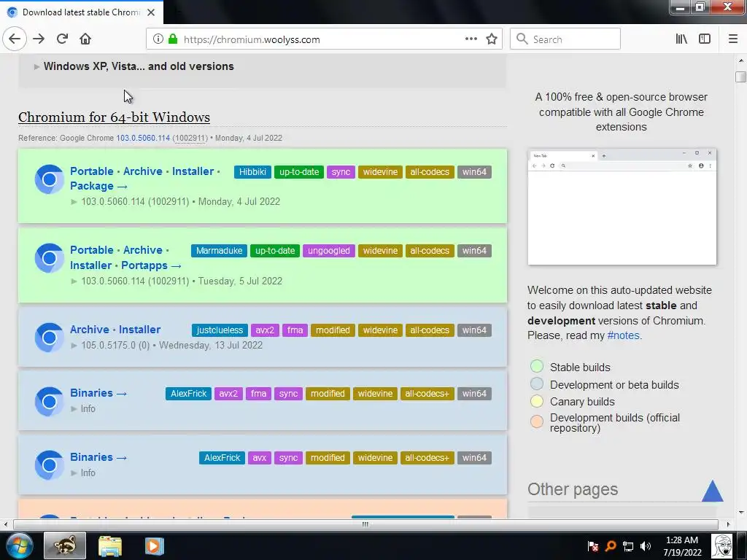
Task: Open Portable link in Hibbiki row
Action: tap(92, 171)
